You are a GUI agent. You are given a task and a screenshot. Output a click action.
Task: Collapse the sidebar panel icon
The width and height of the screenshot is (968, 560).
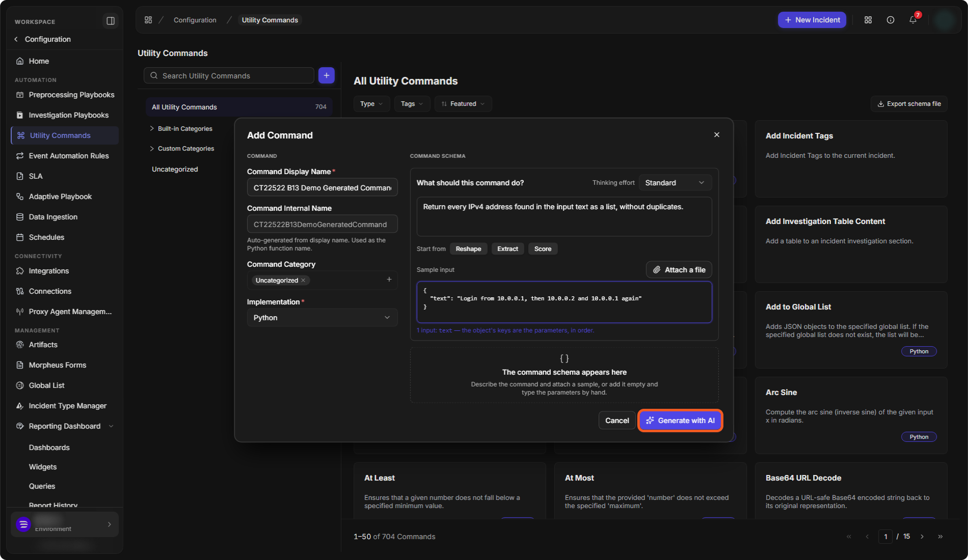tap(110, 21)
